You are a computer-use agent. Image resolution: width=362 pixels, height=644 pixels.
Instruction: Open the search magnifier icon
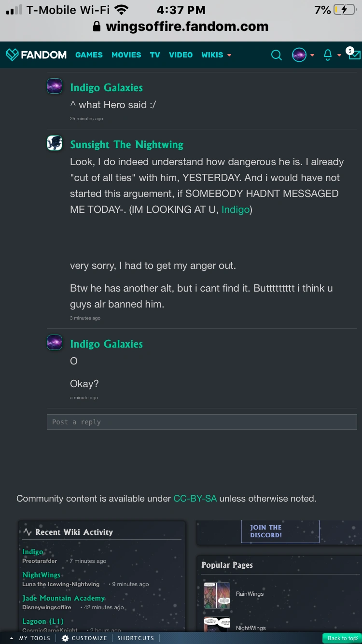[276, 55]
